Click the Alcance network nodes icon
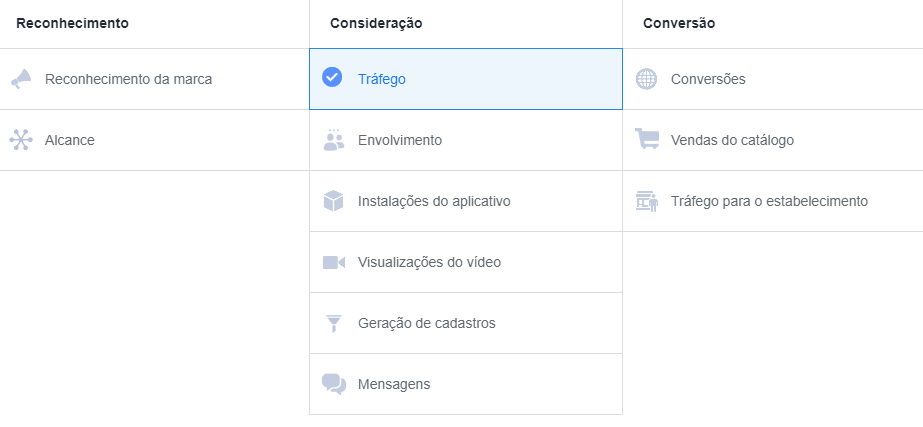923x427 pixels. point(21,140)
